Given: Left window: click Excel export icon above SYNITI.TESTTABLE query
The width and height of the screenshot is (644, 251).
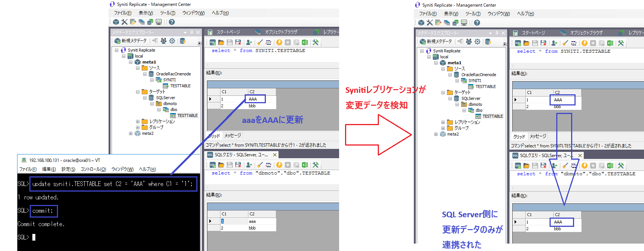Looking at the screenshot, I should coord(305,42).
